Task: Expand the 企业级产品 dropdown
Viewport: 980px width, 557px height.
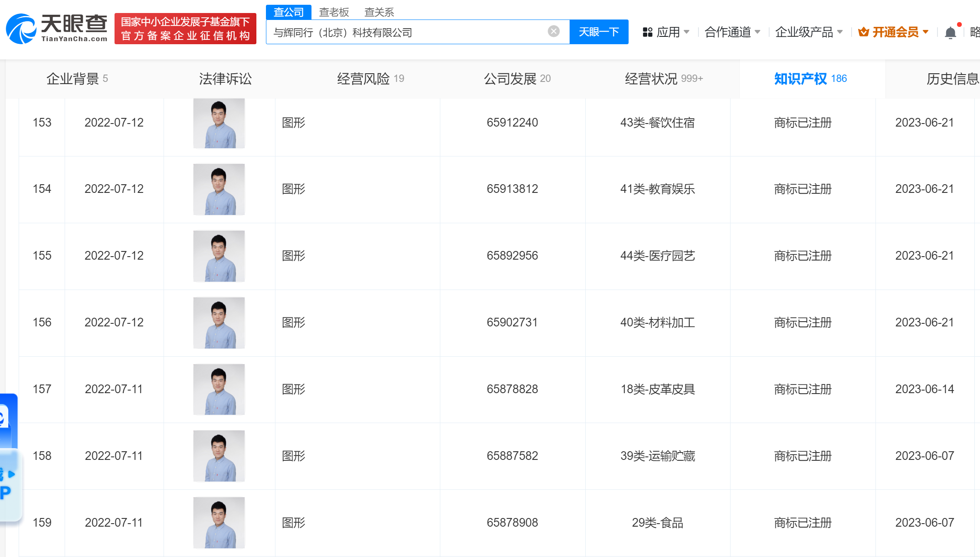Action: (809, 32)
